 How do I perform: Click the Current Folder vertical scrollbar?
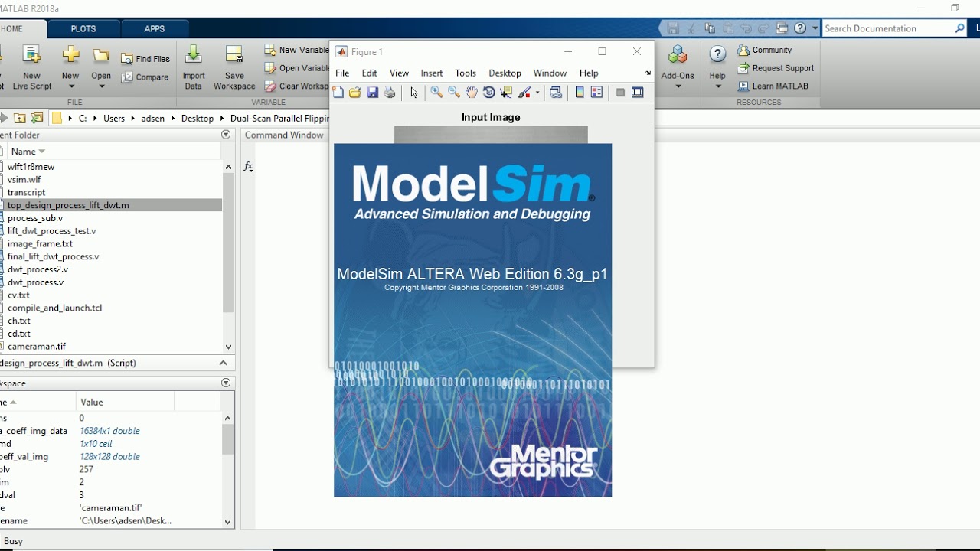tap(228, 256)
